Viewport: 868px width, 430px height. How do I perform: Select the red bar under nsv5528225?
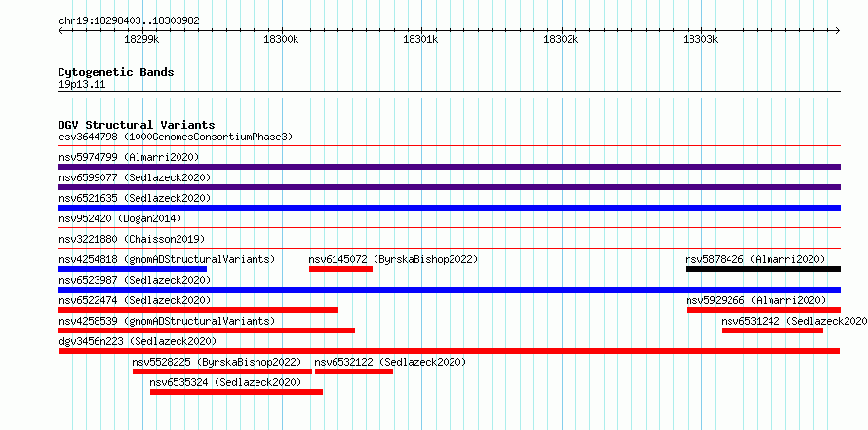click(x=222, y=371)
